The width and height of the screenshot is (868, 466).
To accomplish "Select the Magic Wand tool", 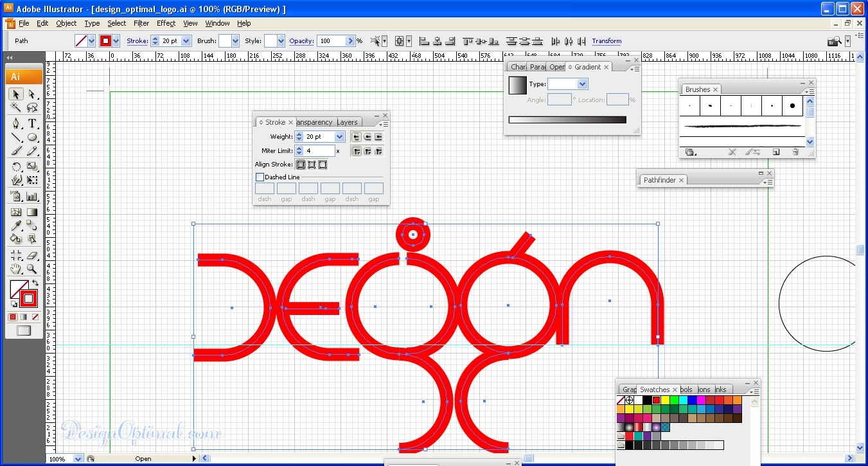I will pyautogui.click(x=16, y=107).
